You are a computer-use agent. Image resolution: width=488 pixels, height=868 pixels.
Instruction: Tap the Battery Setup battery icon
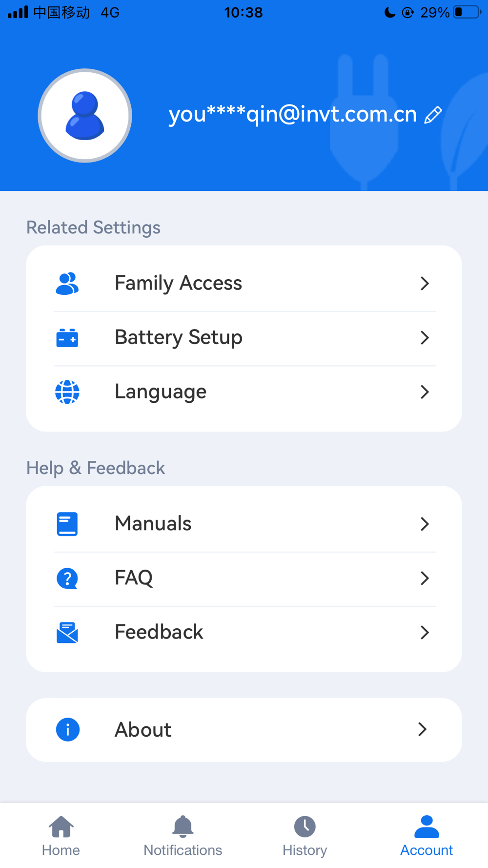[x=67, y=338]
